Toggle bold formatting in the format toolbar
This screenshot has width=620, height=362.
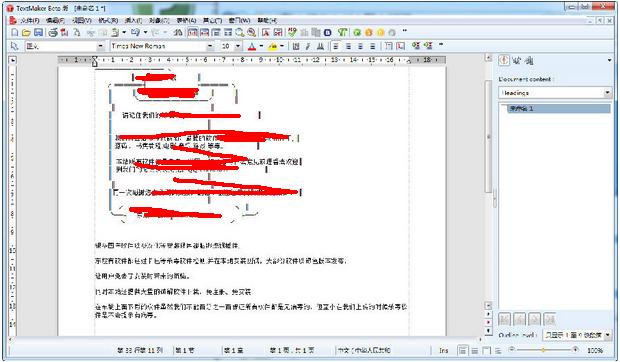[296, 46]
